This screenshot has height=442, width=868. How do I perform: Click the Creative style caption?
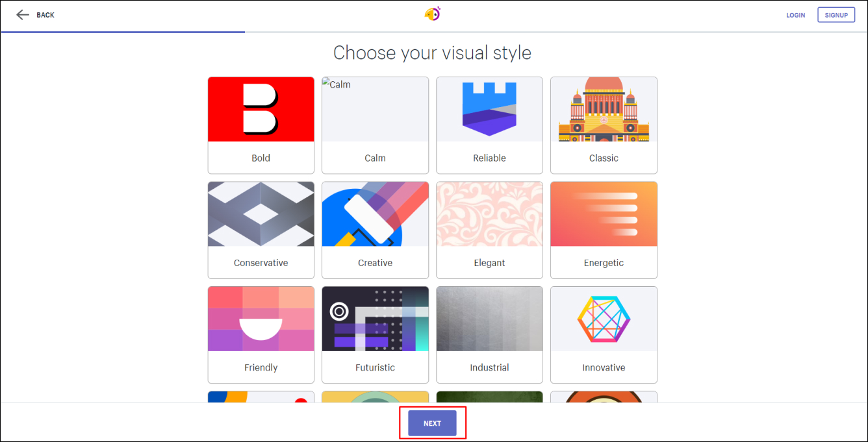click(376, 263)
